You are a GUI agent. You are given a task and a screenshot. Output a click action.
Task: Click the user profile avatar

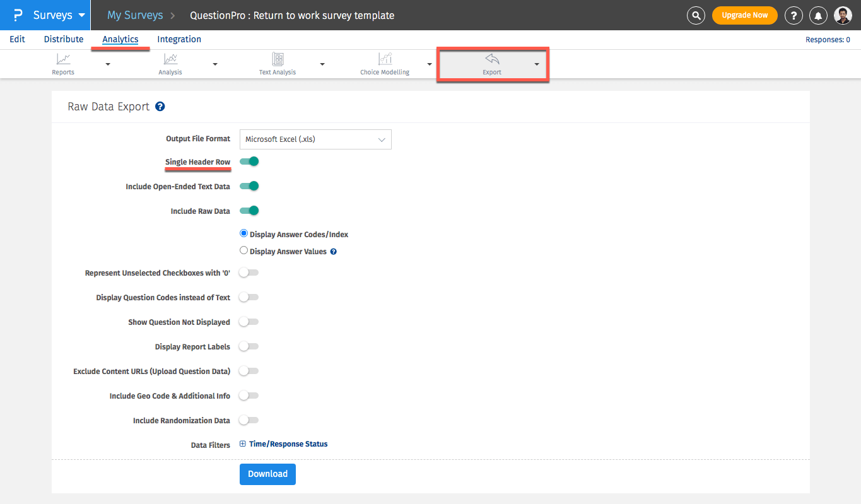click(843, 15)
